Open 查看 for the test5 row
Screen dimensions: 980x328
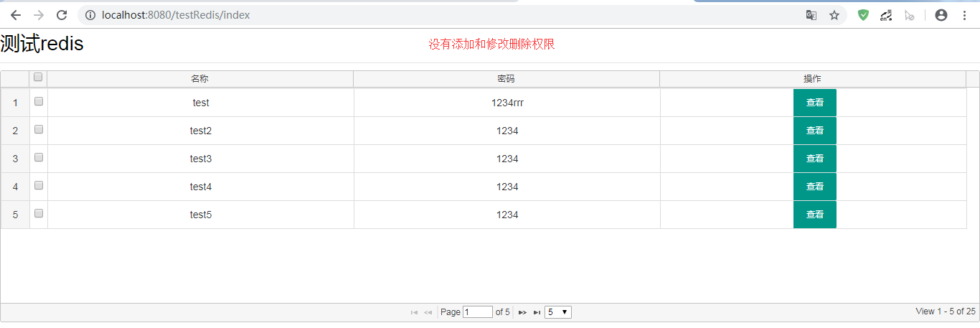(x=815, y=215)
